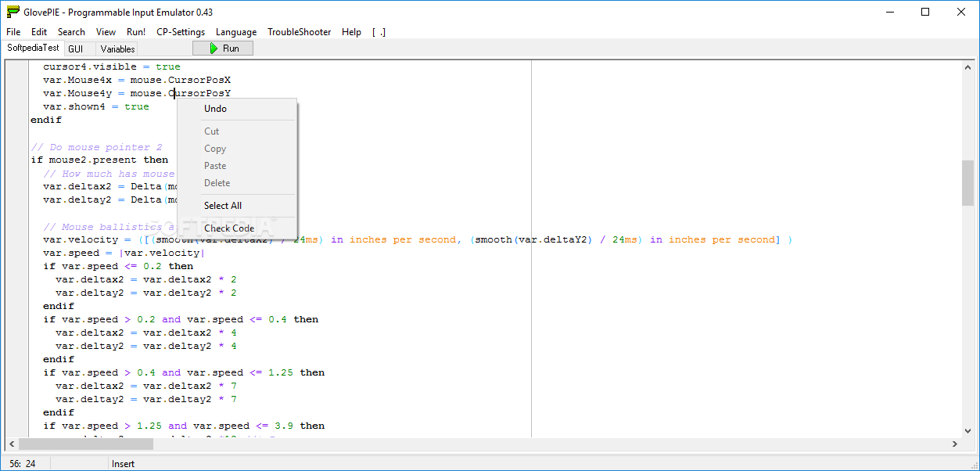This screenshot has width=980, height=471.
Task: Click the comment '// Do mouse pointer 2'
Action: coord(96,147)
